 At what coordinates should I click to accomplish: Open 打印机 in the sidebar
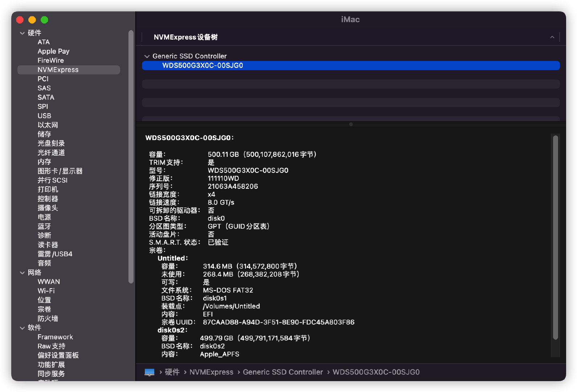tap(48, 189)
